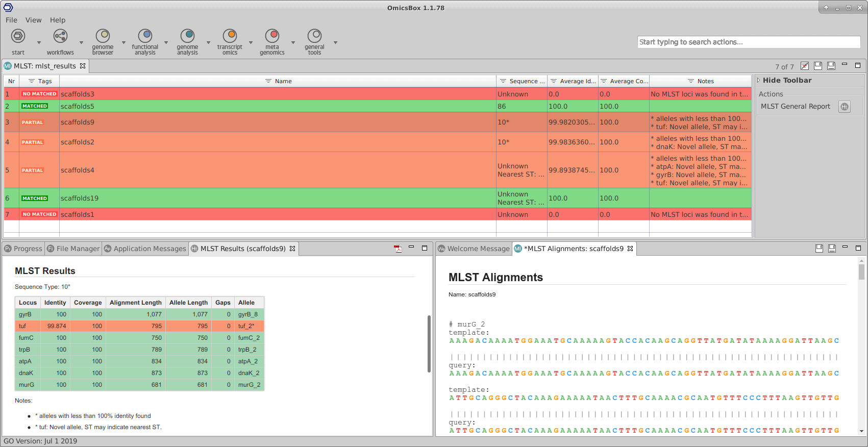The image size is (868, 447).
Task: Switch to the Progress tab
Action: click(23, 249)
